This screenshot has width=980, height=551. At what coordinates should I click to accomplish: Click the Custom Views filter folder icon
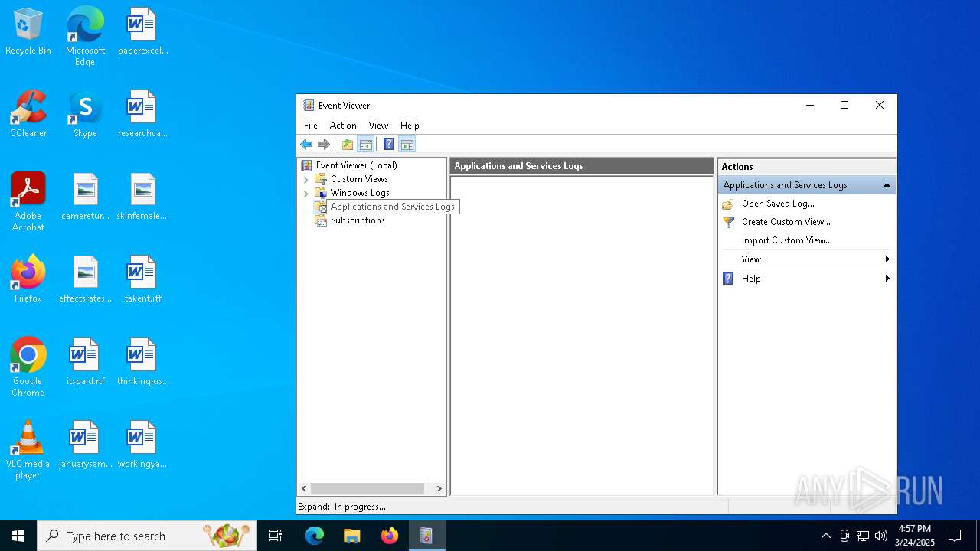321,179
